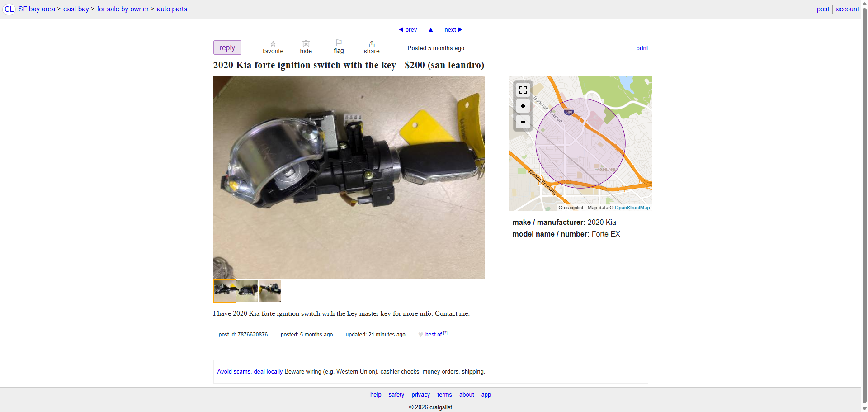This screenshot has height=412, width=868.
Task: Open the auto parts breadcrumb
Action: (172, 9)
